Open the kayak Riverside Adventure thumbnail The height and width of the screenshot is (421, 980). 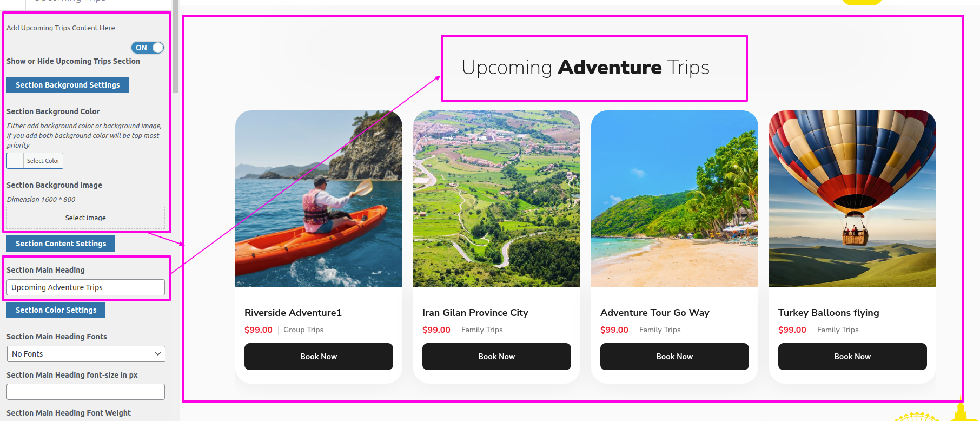[319, 199]
